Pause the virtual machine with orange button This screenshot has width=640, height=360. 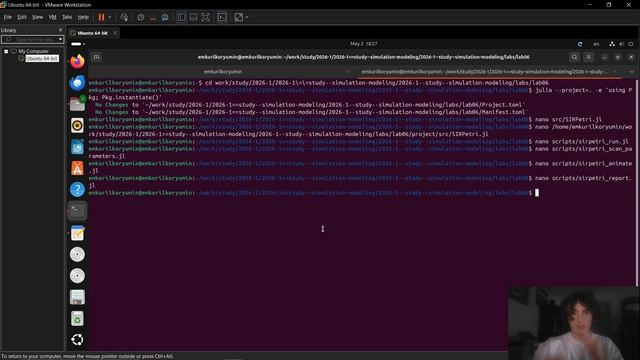pos(101,17)
